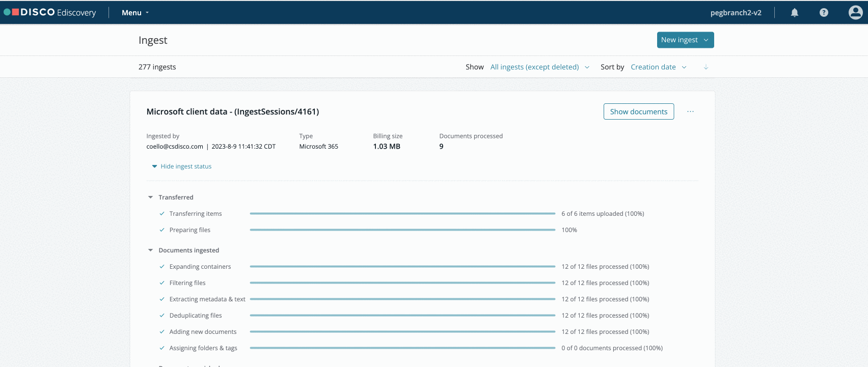Open the All ingests filter dropdown

point(539,67)
